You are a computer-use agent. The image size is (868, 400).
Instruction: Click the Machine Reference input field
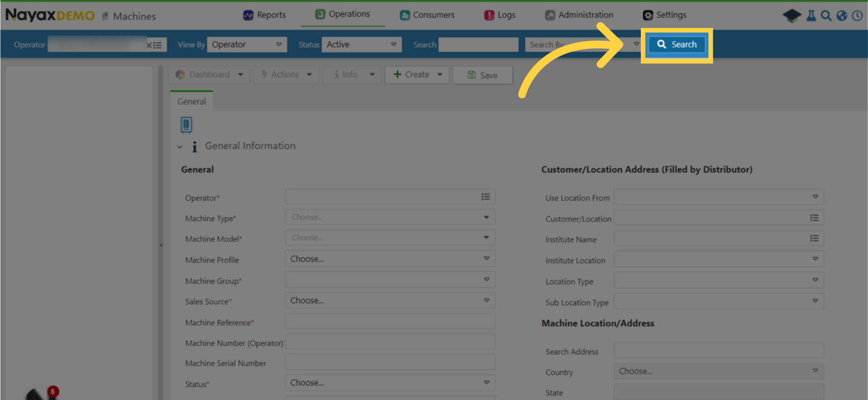click(390, 322)
